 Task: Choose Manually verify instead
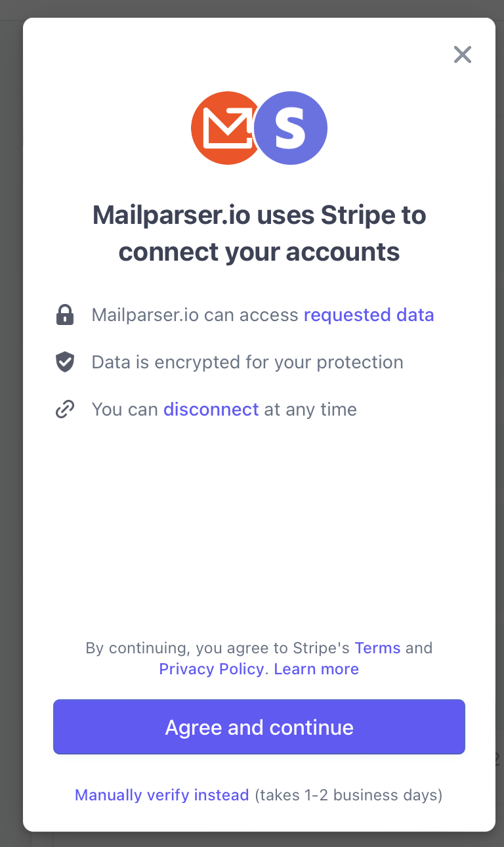click(162, 795)
